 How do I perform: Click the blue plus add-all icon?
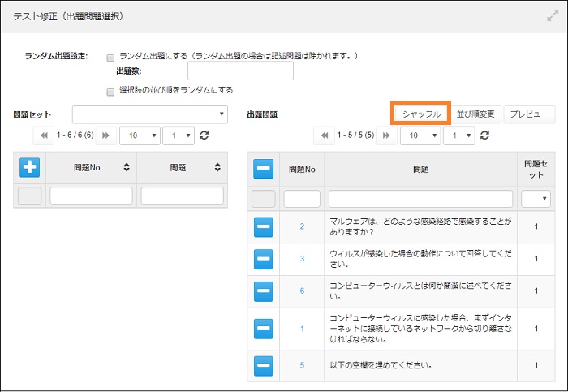(30, 167)
